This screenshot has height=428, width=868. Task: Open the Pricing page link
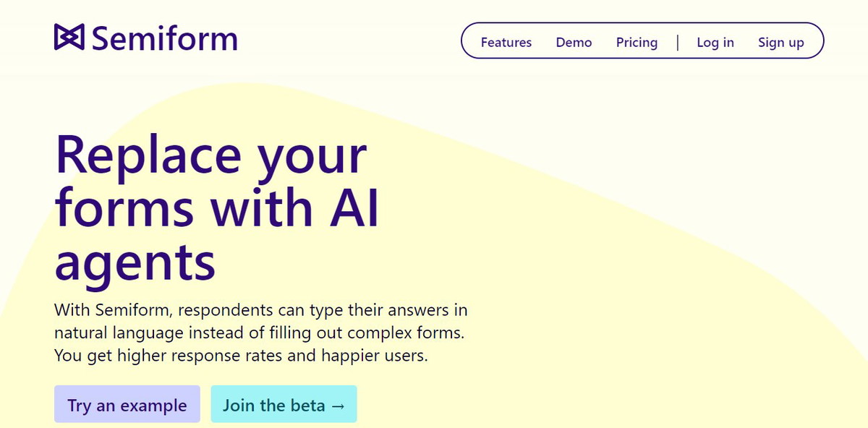[x=637, y=43]
